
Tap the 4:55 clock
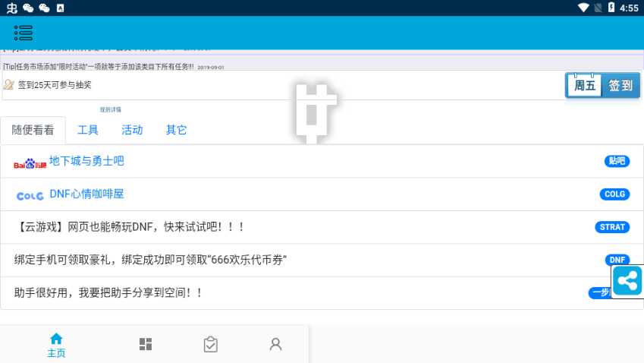[629, 8]
